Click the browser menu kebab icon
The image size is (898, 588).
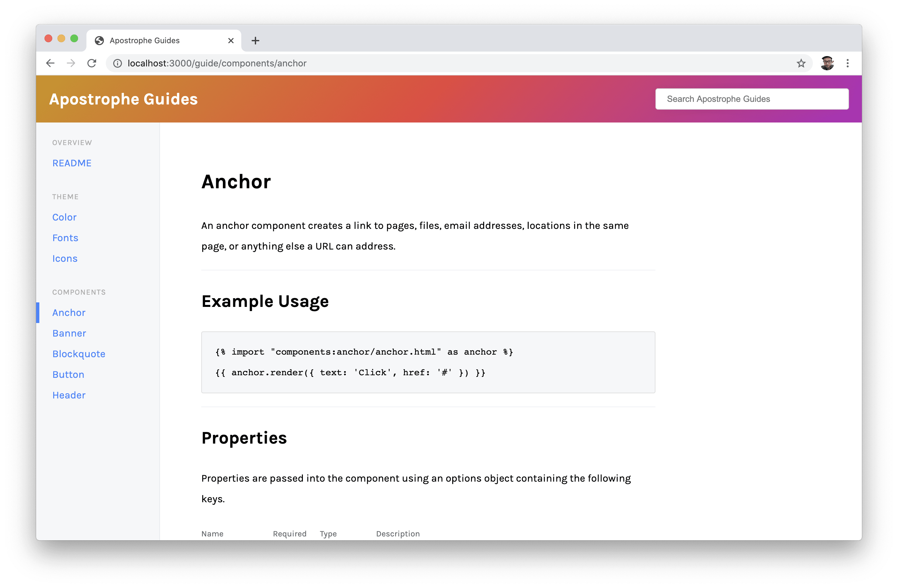coord(847,64)
